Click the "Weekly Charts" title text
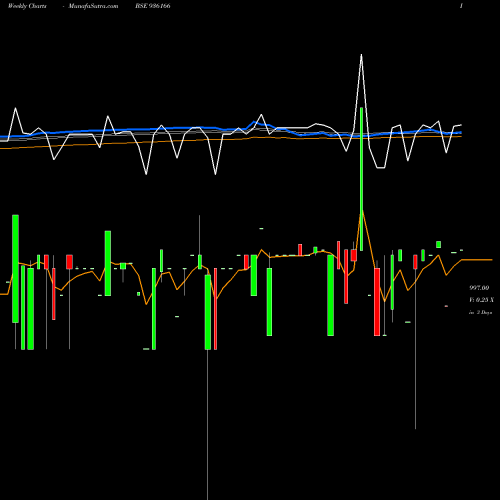The image size is (500, 500). pyautogui.click(x=27, y=6)
